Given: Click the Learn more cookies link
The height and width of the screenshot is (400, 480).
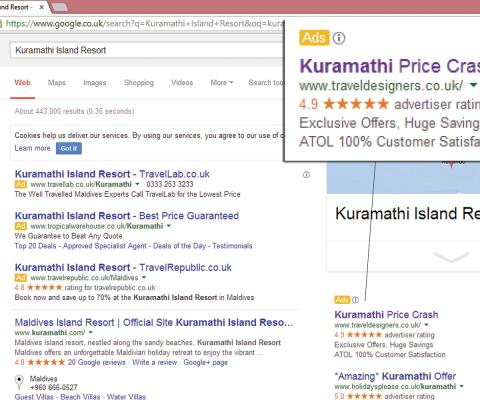Looking at the screenshot, I should [x=32, y=148].
